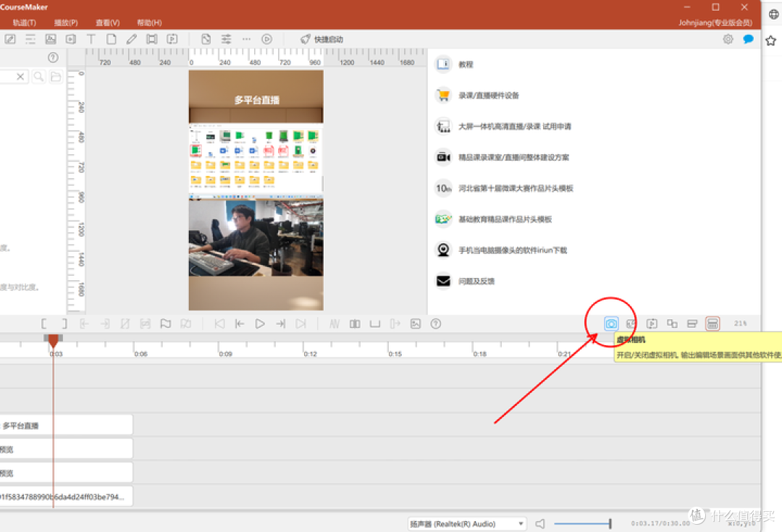Screen dimensions: 782x532
Task: Click the insert image icon in top toolbar
Action: point(51,39)
